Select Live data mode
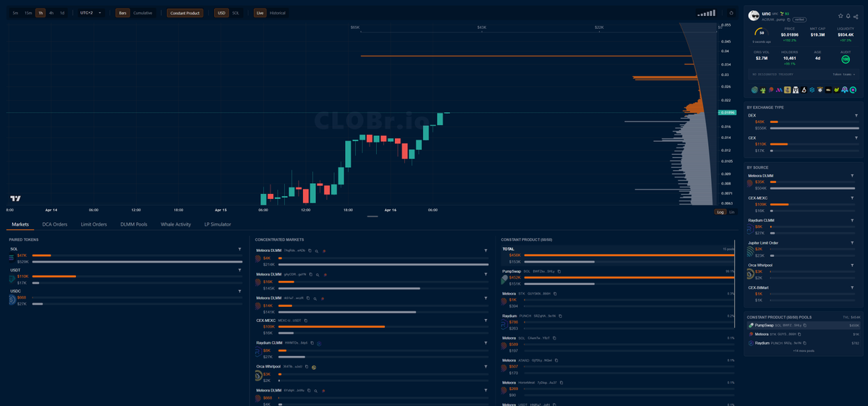 (x=260, y=13)
